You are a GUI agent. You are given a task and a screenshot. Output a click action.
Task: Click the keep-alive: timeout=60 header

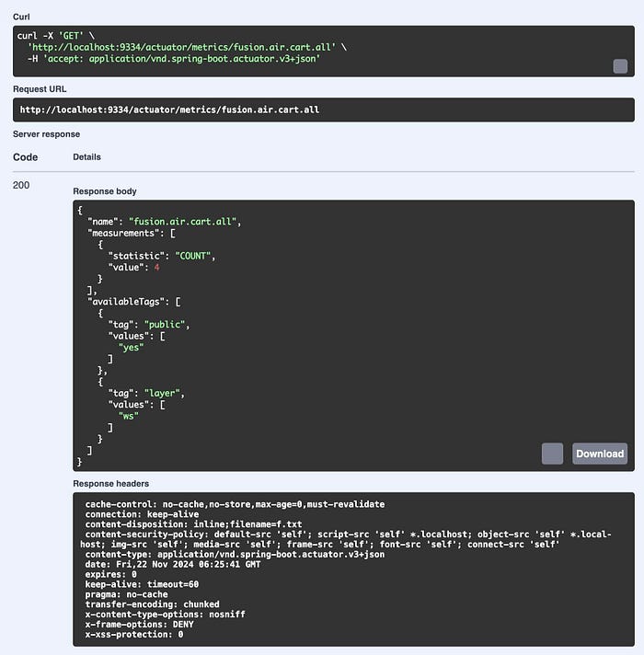click(x=142, y=584)
